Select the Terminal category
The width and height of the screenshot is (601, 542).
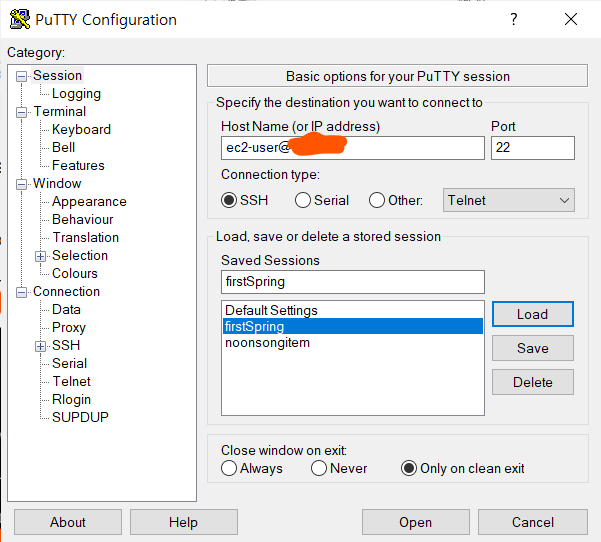[x=60, y=112]
